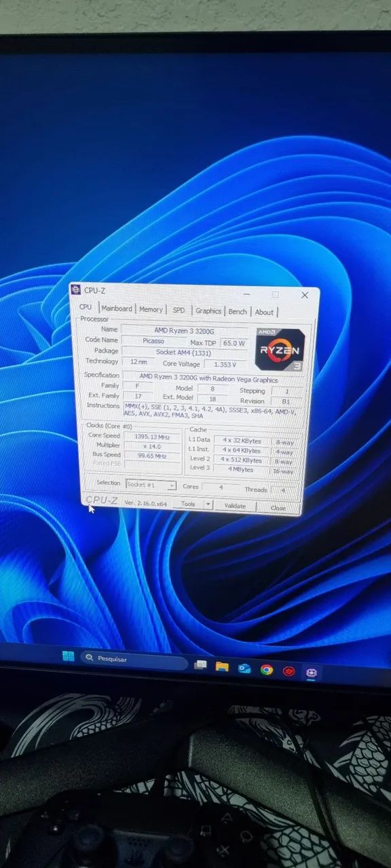Click the Ext. Model value 18
The image size is (391, 868).
[213, 399]
